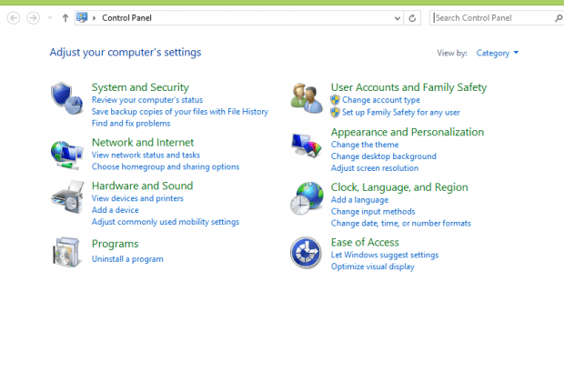Open Network and Internet category
Image resolution: width=564 pixels, height=392 pixels.
pyautogui.click(x=143, y=143)
